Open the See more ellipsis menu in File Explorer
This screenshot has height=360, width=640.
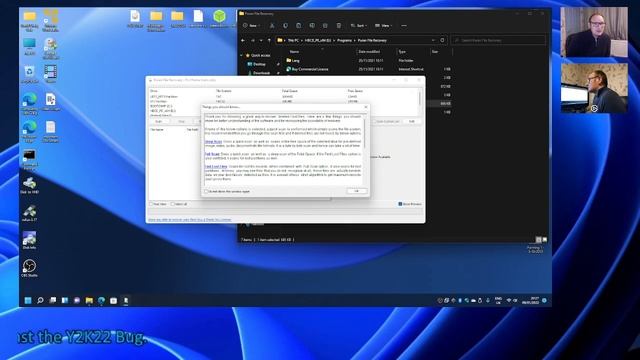pyautogui.click(x=404, y=25)
